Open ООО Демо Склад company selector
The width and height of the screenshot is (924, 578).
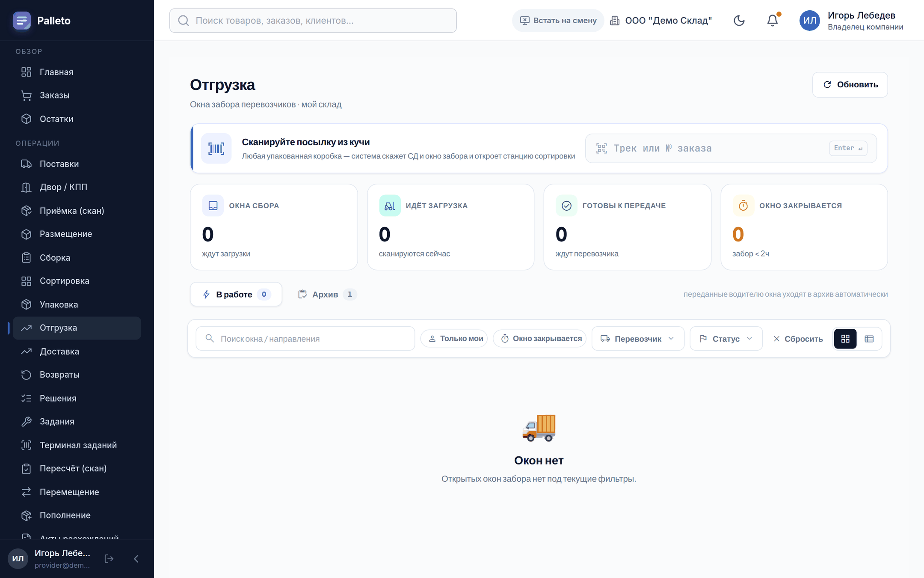[661, 21]
